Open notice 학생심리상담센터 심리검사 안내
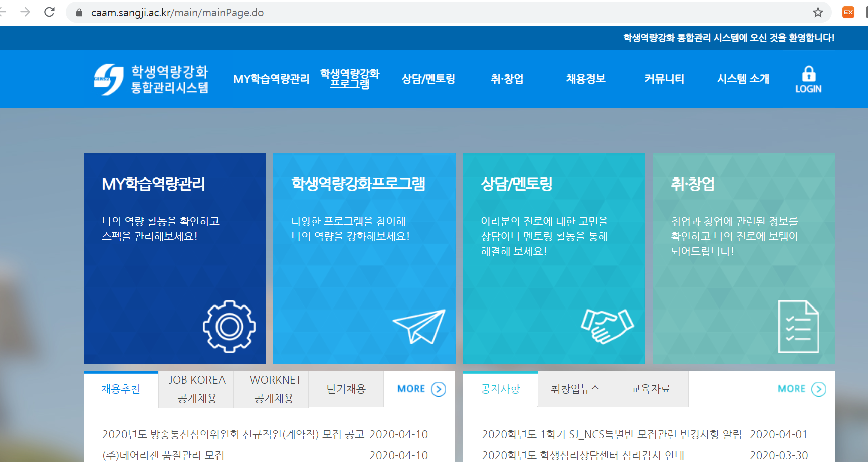 click(x=583, y=455)
